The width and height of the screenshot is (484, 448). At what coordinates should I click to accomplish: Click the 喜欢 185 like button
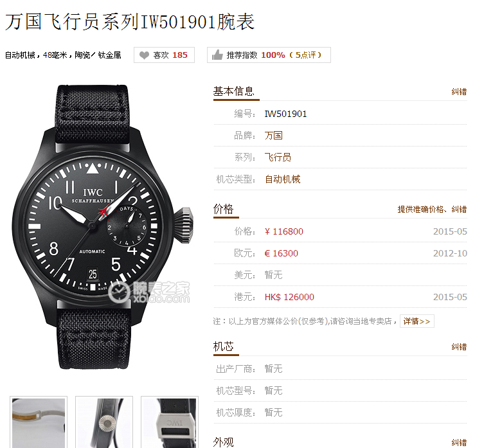pos(164,55)
